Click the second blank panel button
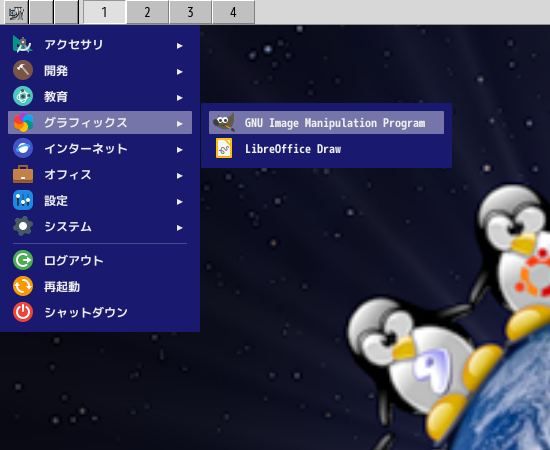This screenshot has height=450, width=550. pyautogui.click(x=67, y=12)
